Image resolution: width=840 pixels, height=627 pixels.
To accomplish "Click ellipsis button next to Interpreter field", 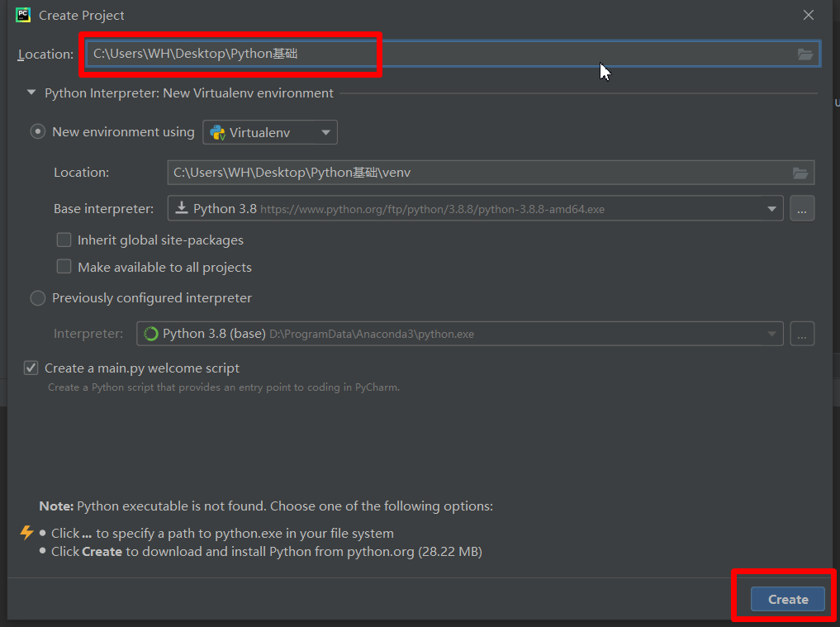I will (802, 334).
